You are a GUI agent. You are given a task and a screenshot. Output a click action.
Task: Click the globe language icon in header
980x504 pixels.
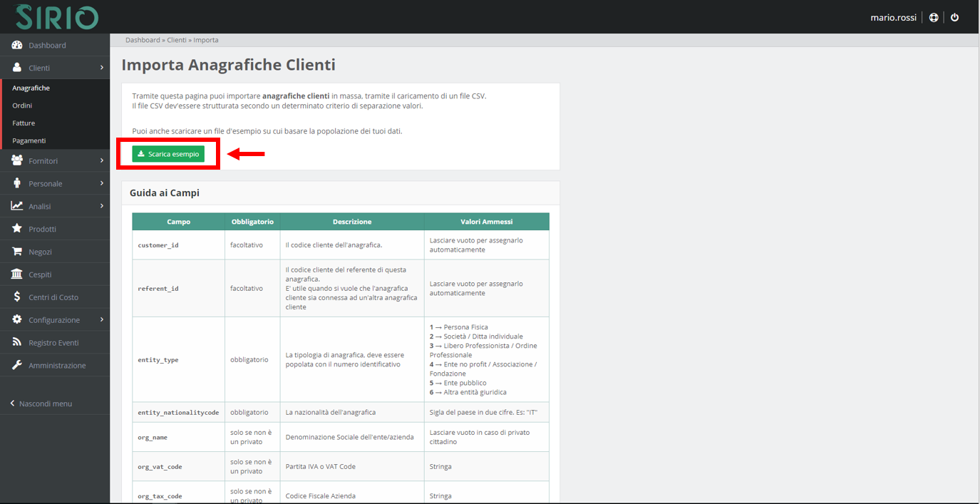point(934,18)
